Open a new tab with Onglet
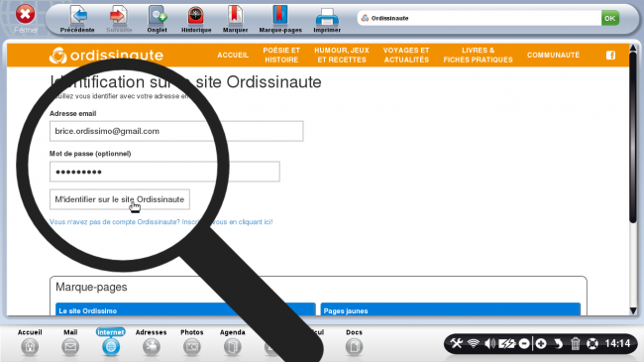This screenshot has height=362, width=644. pyautogui.click(x=157, y=19)
